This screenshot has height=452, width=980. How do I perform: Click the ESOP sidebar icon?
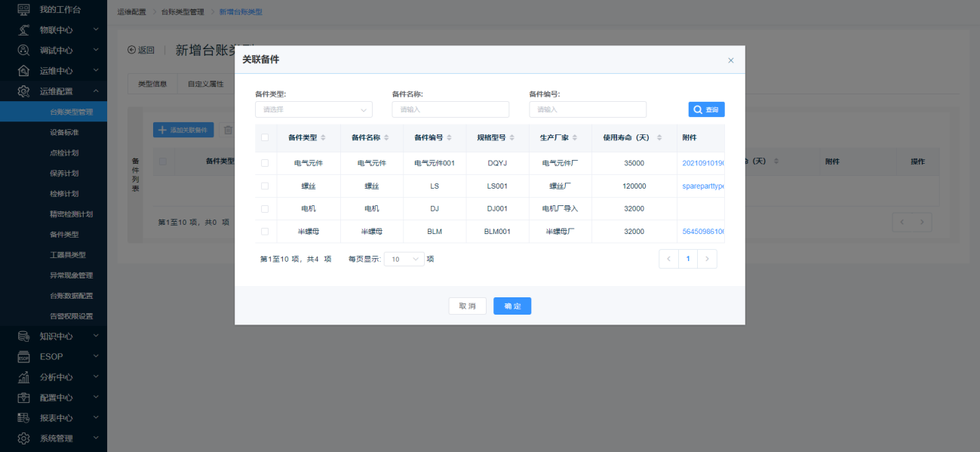click(23, 356)
